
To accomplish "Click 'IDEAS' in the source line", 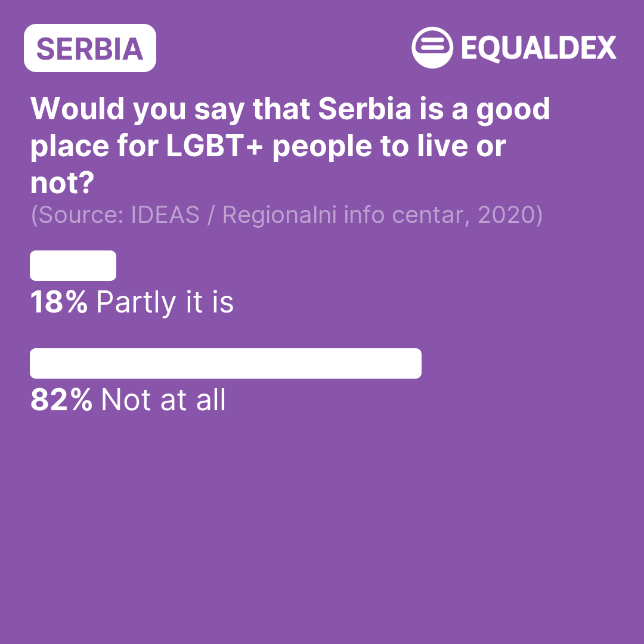I will [x=165, y=215].
